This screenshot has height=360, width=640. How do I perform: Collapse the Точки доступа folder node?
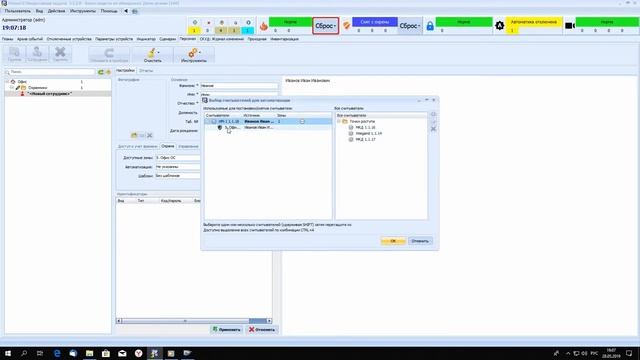point(339,122)
